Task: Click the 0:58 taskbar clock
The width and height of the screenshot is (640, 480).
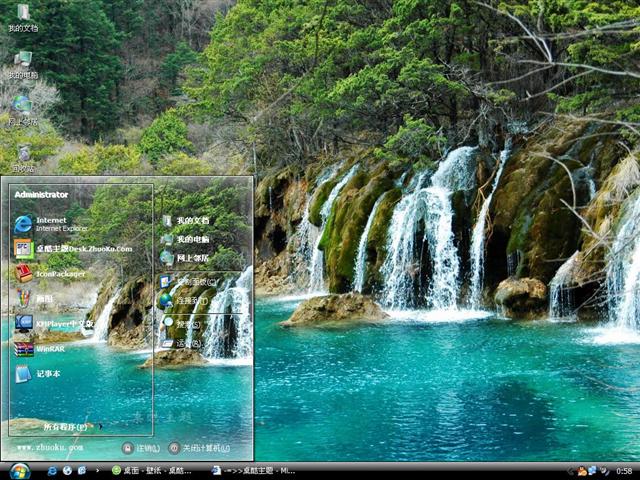Action: (624, 471)
